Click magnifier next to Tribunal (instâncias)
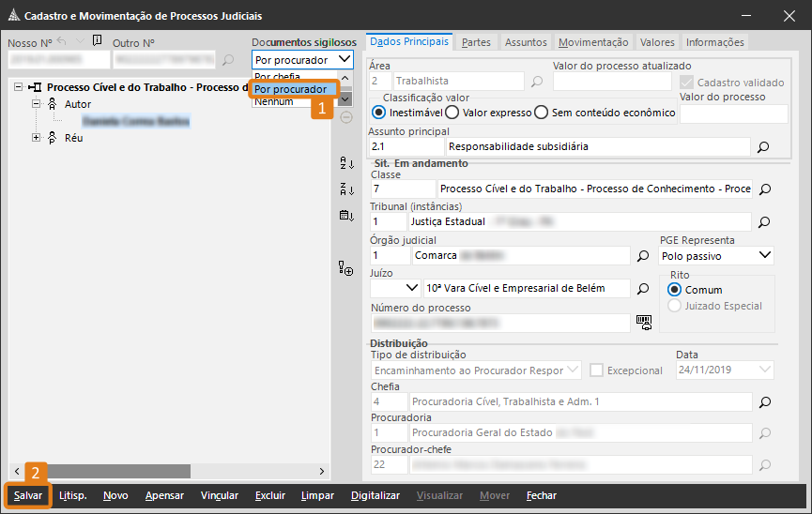The width and height of the screenshot is (812, 514). click(765, 222)
